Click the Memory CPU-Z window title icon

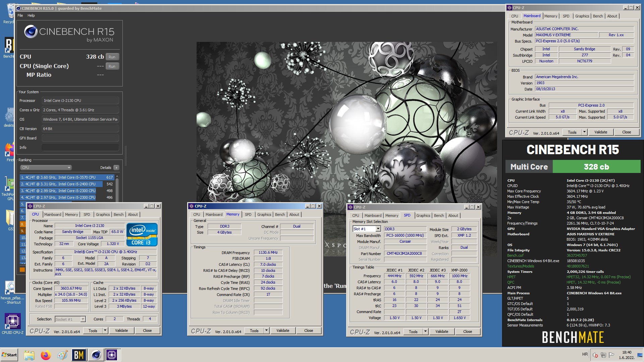point(192,206)
